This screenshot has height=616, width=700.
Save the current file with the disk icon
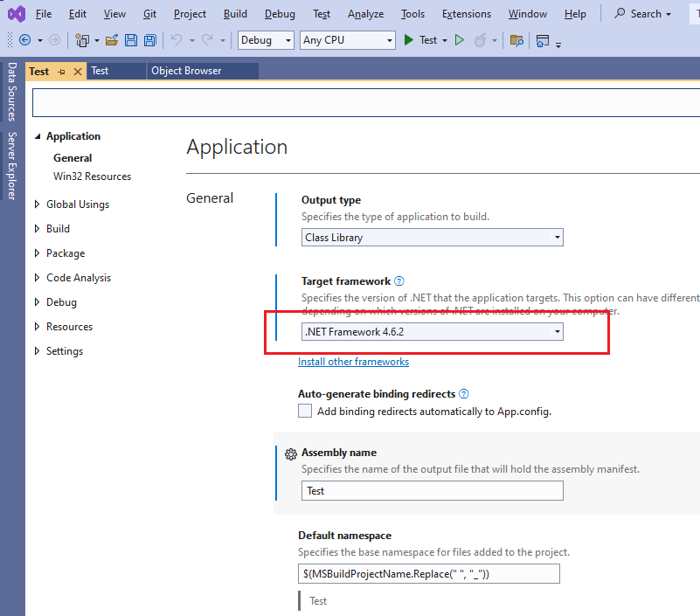point(131,40)
